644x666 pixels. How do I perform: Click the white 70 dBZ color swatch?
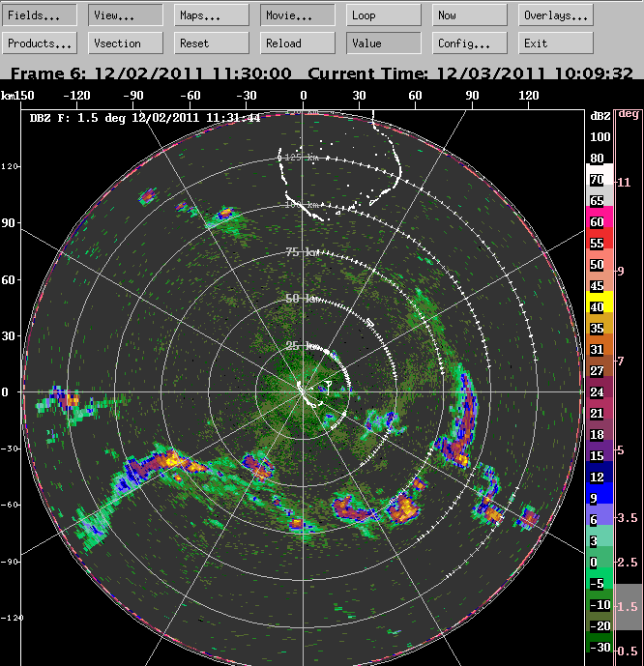(600, 174)
